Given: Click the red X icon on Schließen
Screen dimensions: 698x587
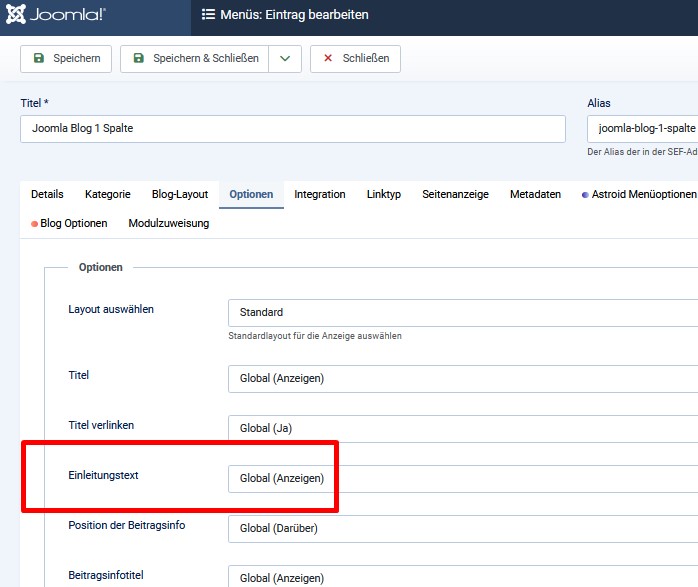Looking at the screenshot, I should coord(328,58).
